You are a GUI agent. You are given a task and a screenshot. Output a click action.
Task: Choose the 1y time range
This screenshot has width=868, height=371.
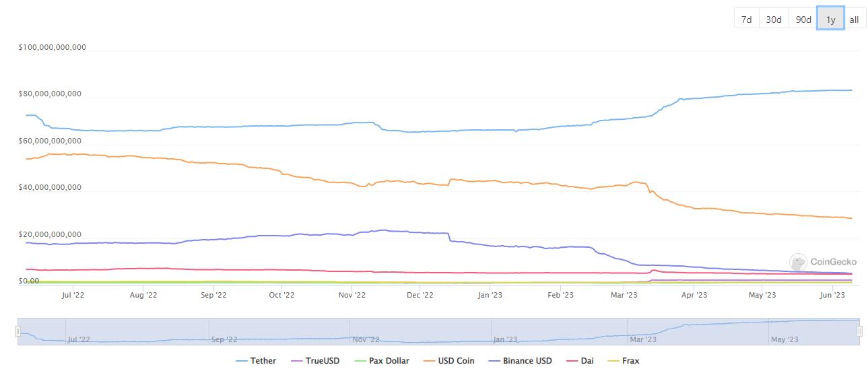(x=830, y=20)
